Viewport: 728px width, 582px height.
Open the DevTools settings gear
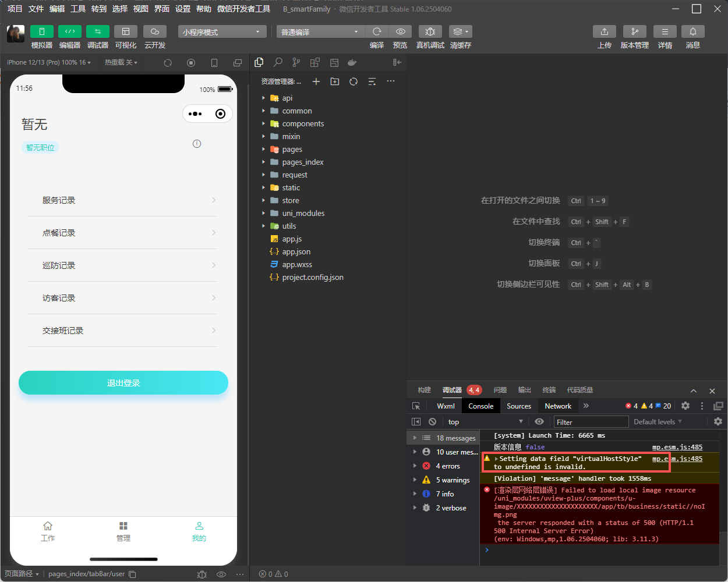(x=685, y=406)
